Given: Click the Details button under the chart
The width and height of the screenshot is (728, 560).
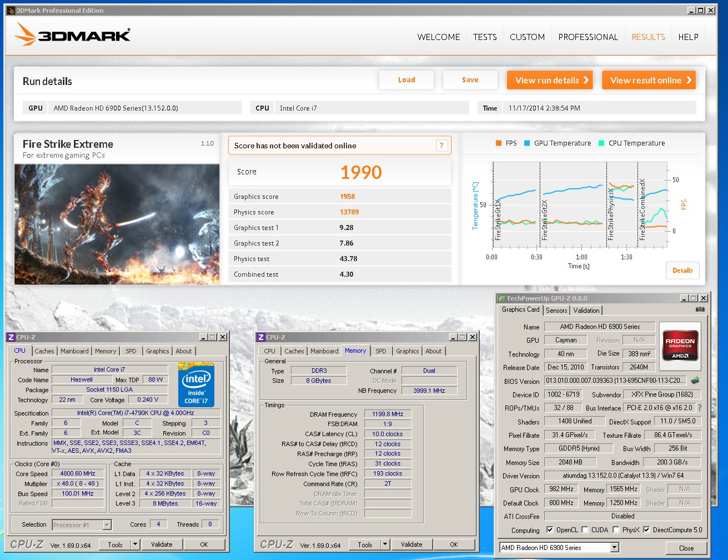Looking at the screenshot, I should pyautogui.click(x=682, y=271).
